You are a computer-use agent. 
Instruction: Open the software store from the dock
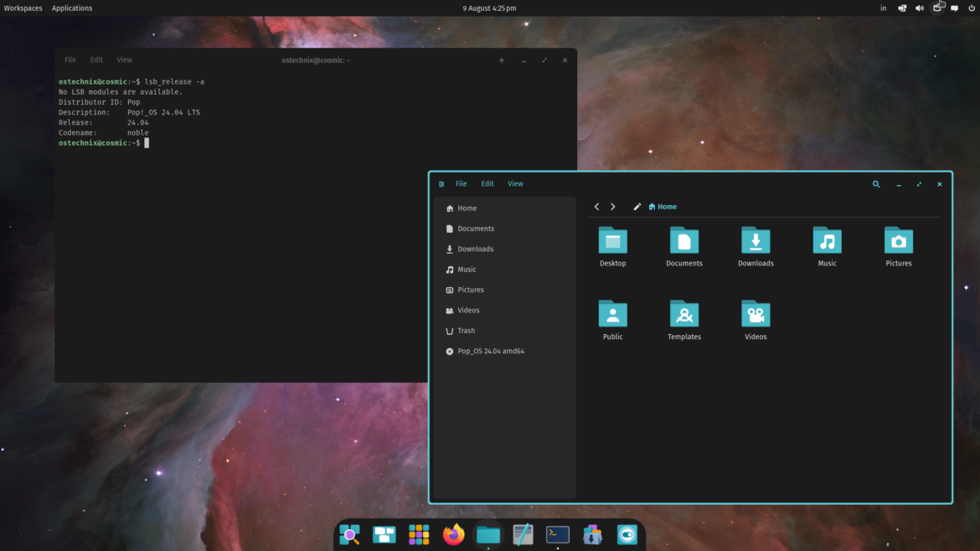(592, 534)
